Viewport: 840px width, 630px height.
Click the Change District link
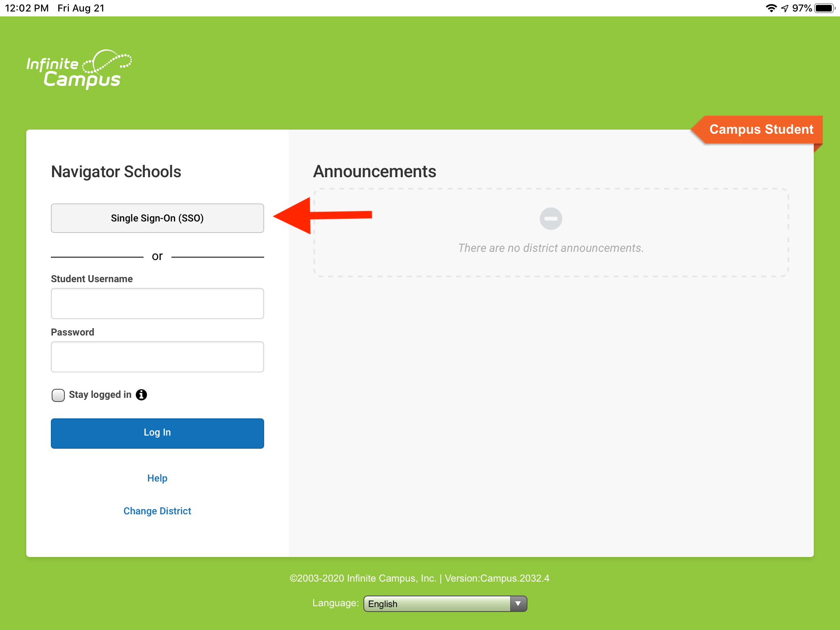click(157, 510)
